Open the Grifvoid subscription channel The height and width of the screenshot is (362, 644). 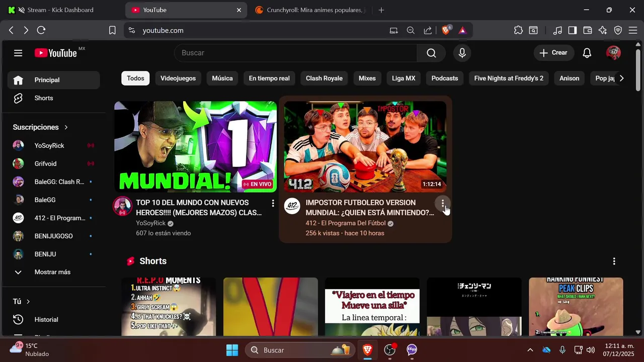tap(53, 163)
